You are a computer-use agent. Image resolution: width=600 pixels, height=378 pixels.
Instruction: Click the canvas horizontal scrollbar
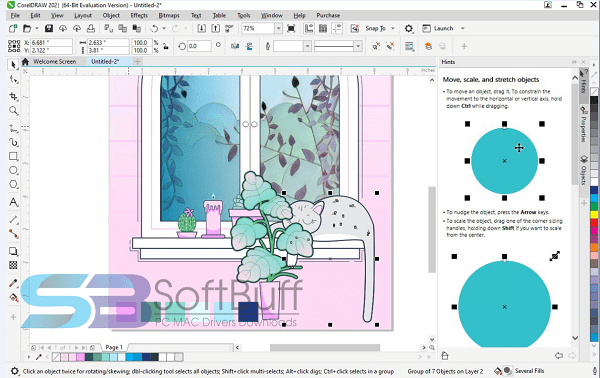click(325, 347)
